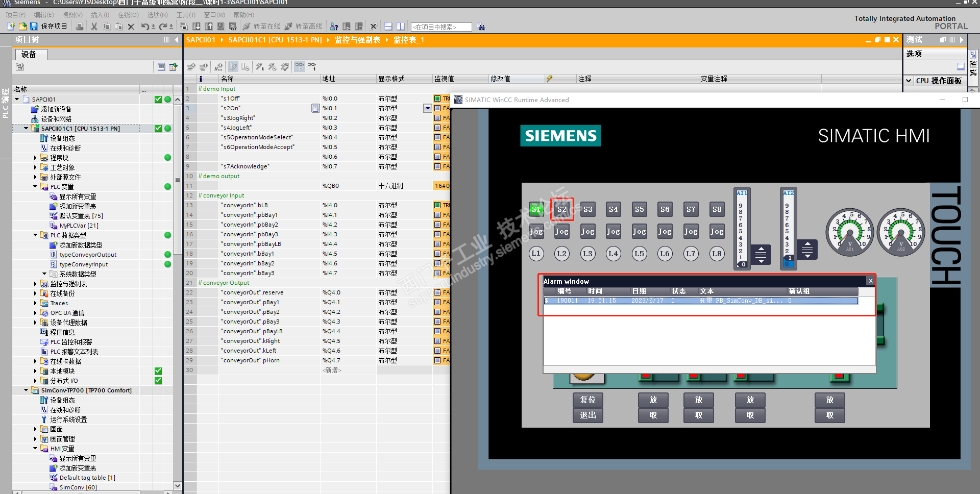Click the paste icon in the toolbar
This screenshot has width=980, height=494.
coord(119,27)
